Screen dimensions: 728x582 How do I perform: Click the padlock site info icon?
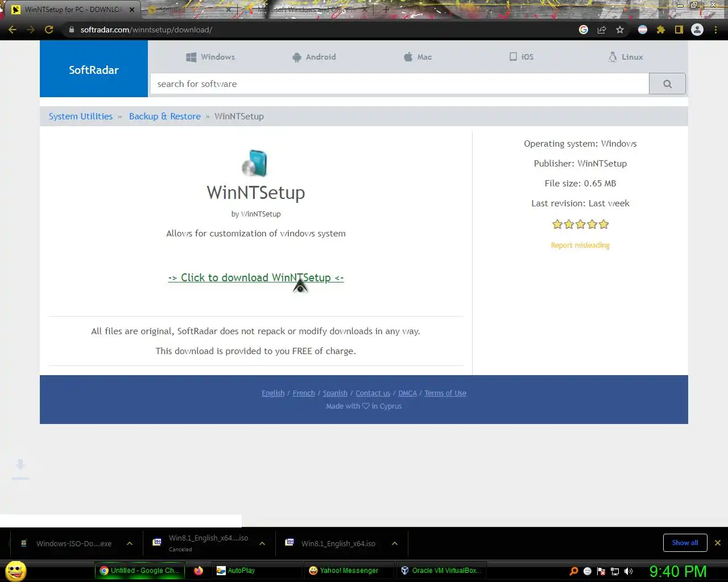(x=71, y=30)
